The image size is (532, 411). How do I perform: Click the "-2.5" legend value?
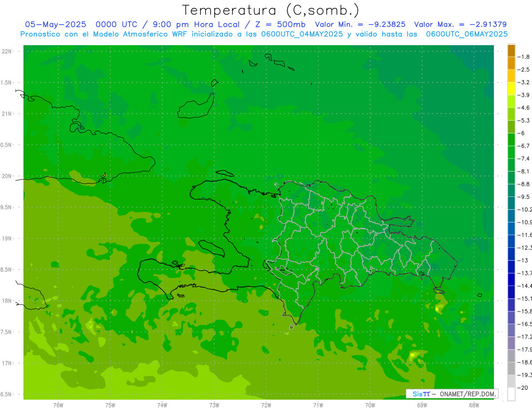pos(524,70)
